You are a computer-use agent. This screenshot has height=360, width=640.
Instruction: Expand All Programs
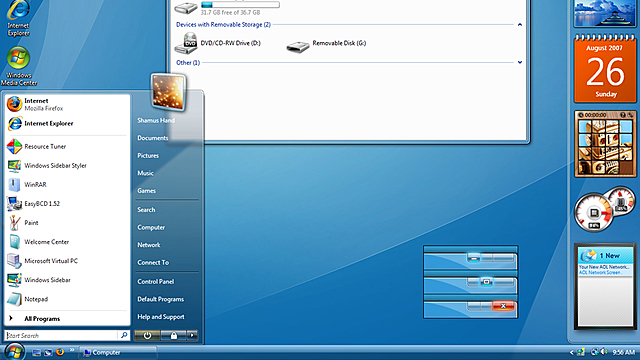[x=67, y=318]
